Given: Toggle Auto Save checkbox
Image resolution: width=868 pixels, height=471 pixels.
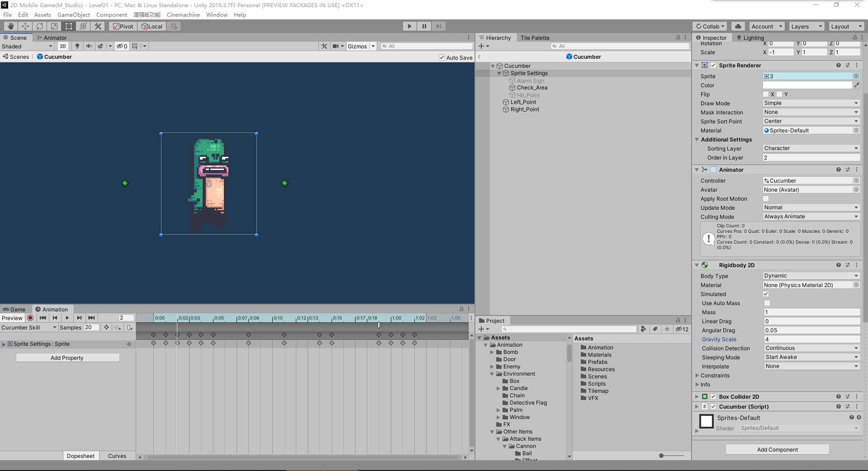Looking at the screenshot, I should (442, 57).
